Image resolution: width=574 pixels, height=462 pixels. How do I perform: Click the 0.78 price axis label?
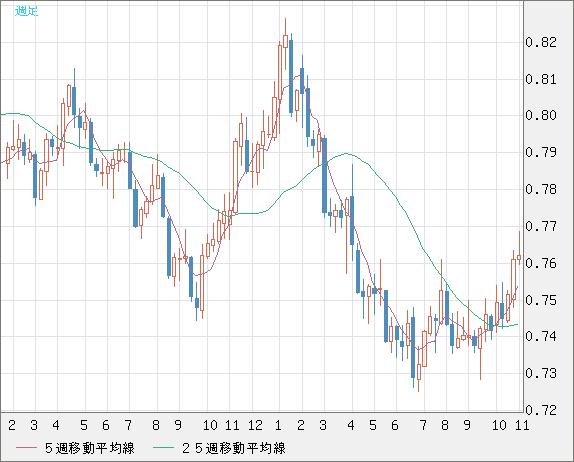click(541, 189)
